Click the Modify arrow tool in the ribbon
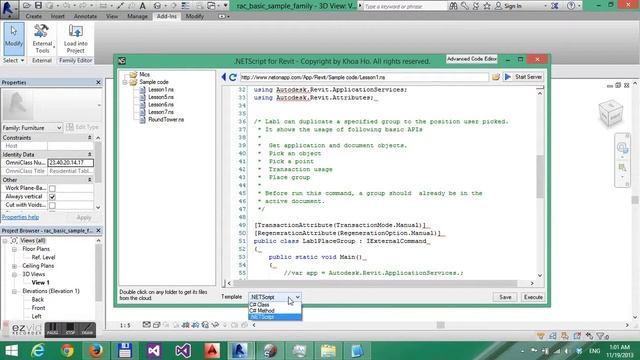Viewport: 640px width, 360px height. [x=13, y=38]
